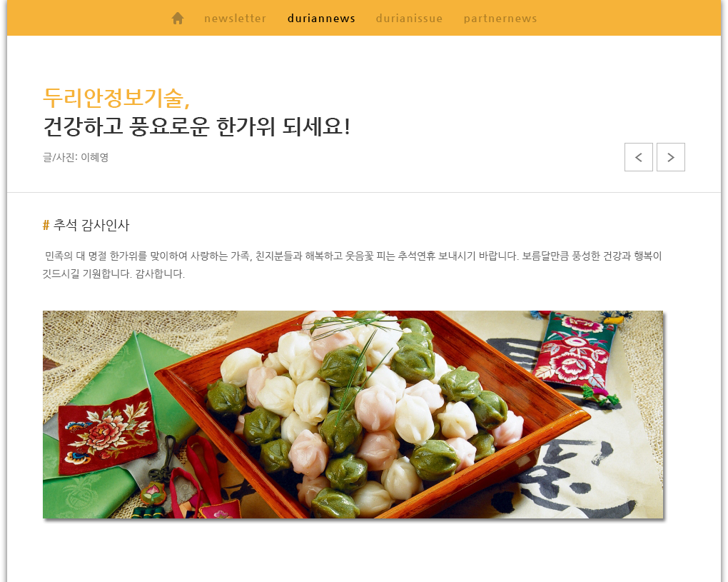The width and height of the screenshot is (728, 582).
Task: Go to the home page icon
Action: [177, 19]
